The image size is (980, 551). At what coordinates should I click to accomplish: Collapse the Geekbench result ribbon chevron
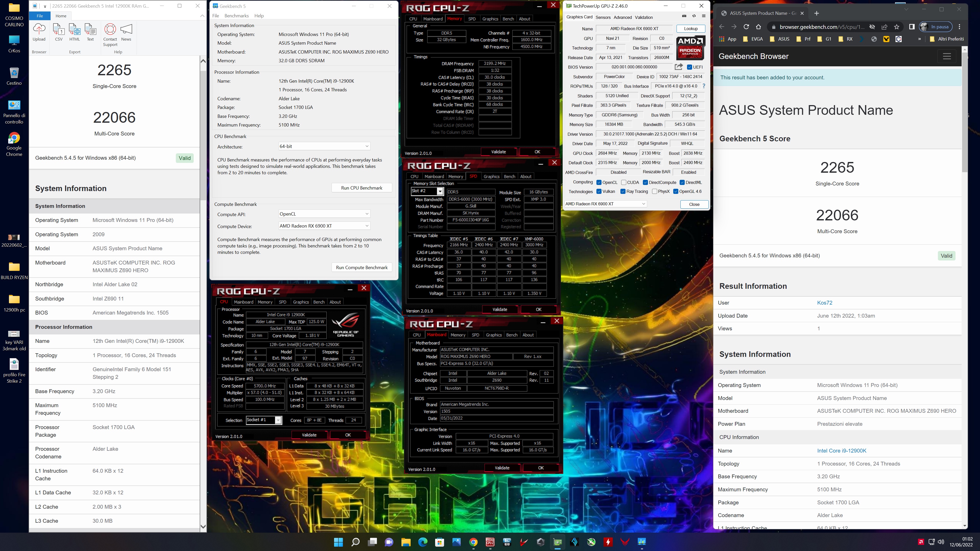coord(202,16)
